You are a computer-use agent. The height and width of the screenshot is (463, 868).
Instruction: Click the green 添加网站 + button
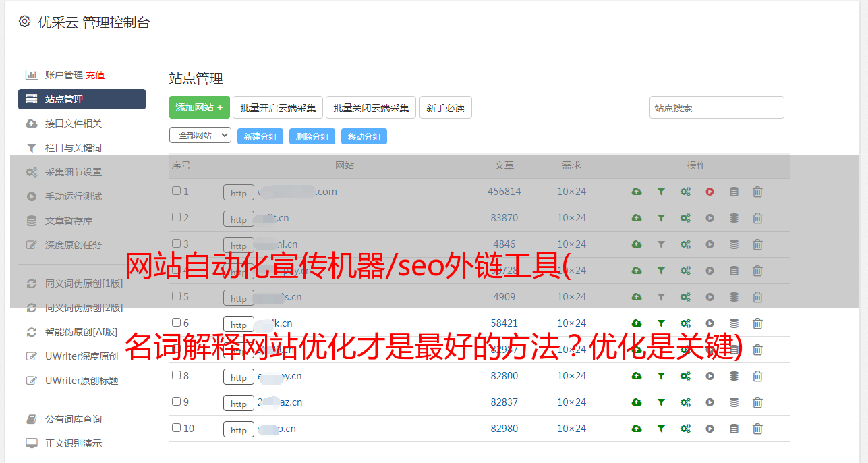point(200,107)
